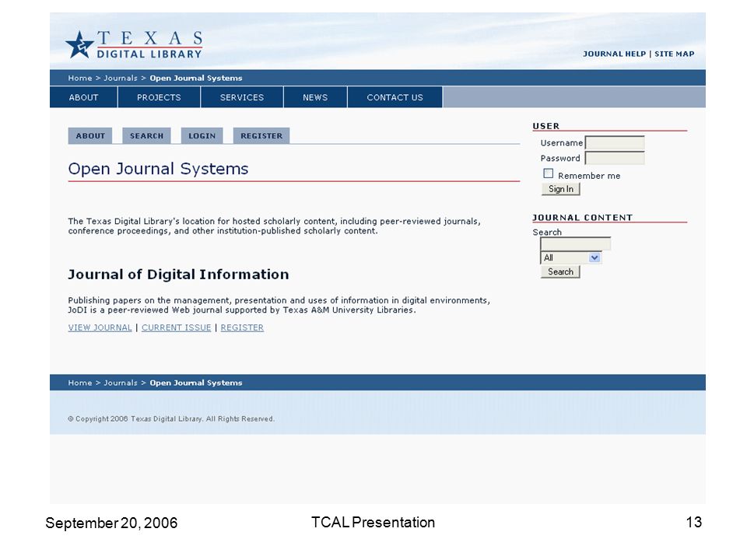The width and height of the screenshot is (747, 560).
Task: Click the Sign In button
Action: [561, 189]
